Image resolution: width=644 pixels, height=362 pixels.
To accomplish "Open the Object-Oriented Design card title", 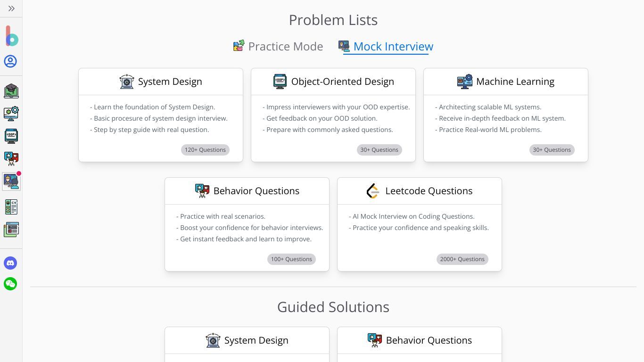I will click(343, 82).
